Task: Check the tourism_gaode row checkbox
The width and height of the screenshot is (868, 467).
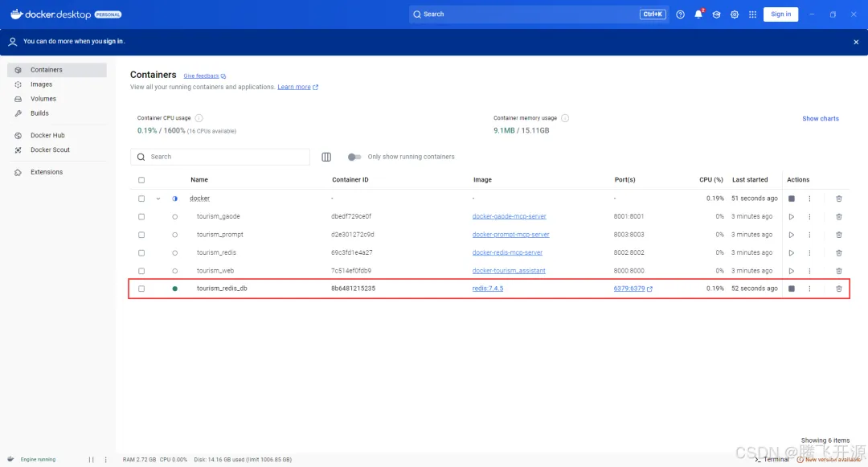Action: [141, 217]
